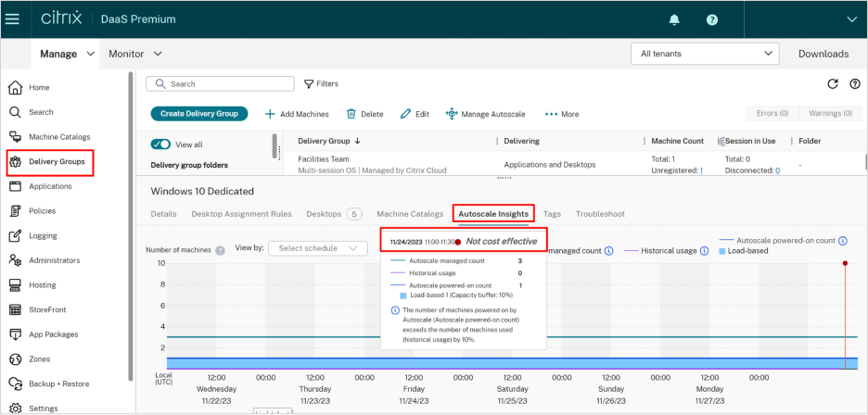Viewport: 868px width, 415px height.
Task: Click the Create Delivery Group button
Action: click(x=199, y=114)
